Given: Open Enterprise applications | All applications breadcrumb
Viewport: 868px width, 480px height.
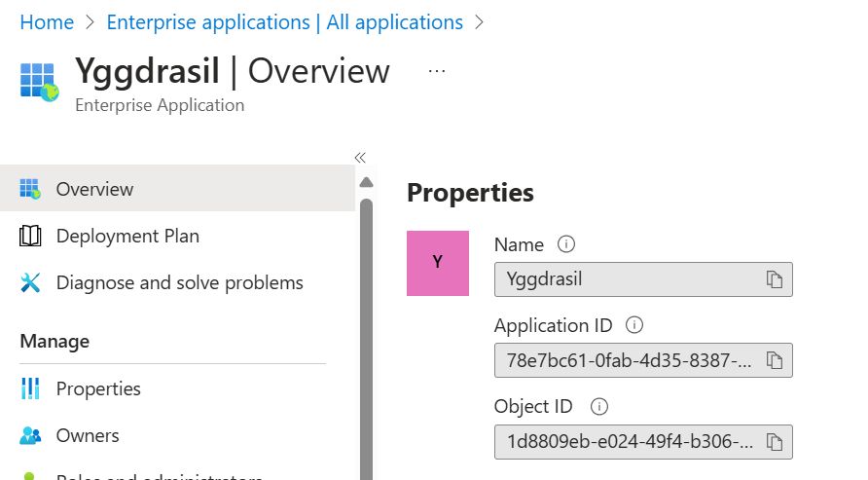Looking at the screenshot, I should [284, 22].
